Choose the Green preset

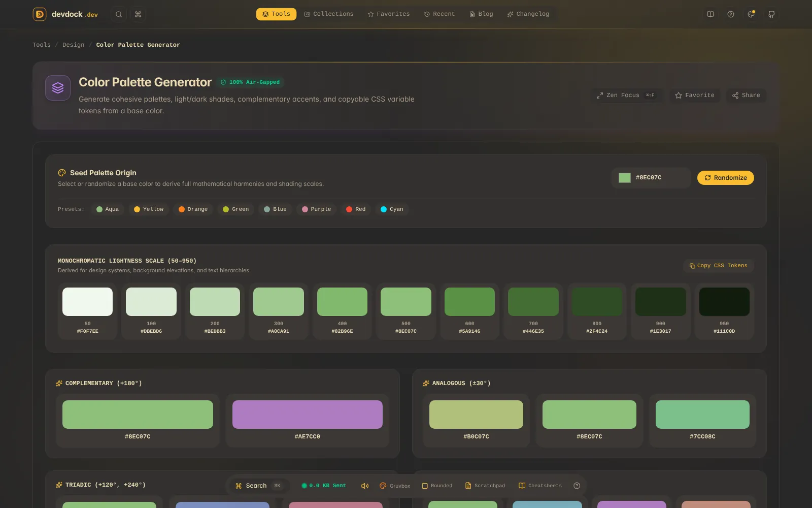(x=236, y=209)
